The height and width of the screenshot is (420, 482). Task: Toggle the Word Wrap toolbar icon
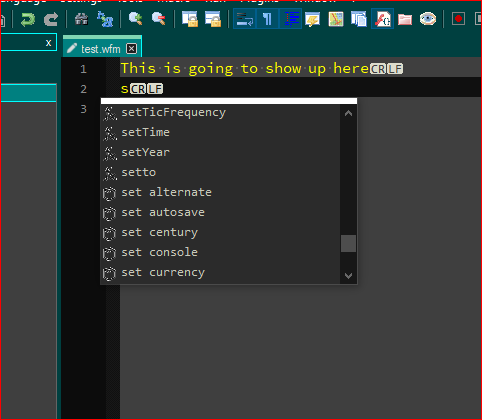click(x=244, y=19)
